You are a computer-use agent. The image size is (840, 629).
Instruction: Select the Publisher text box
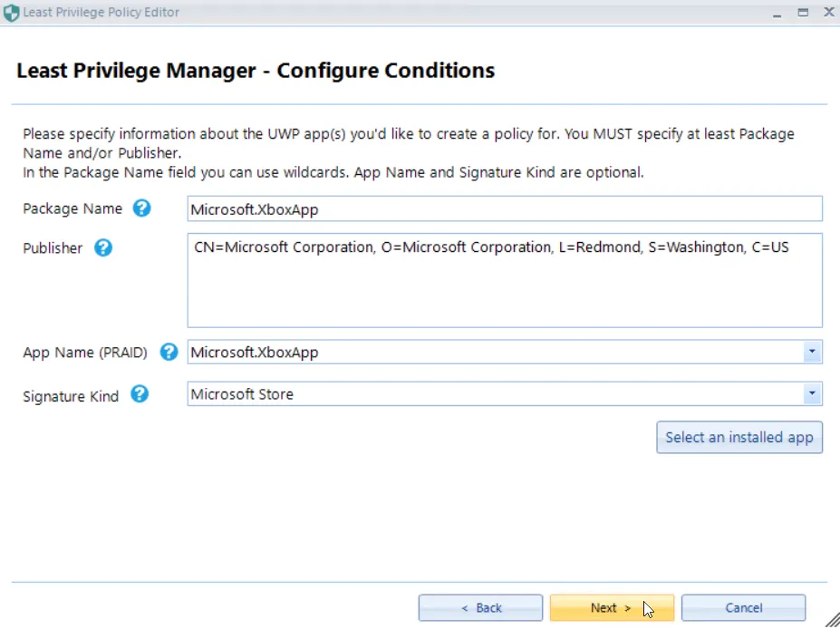coord(504,281)
